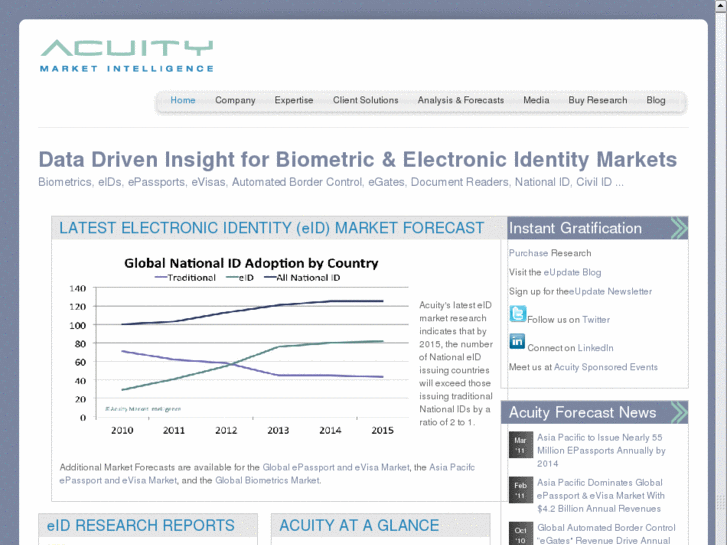Read Asia Pacific Dominates Global ePassport news
Viewport: 727px width, 545px height.
601,495
